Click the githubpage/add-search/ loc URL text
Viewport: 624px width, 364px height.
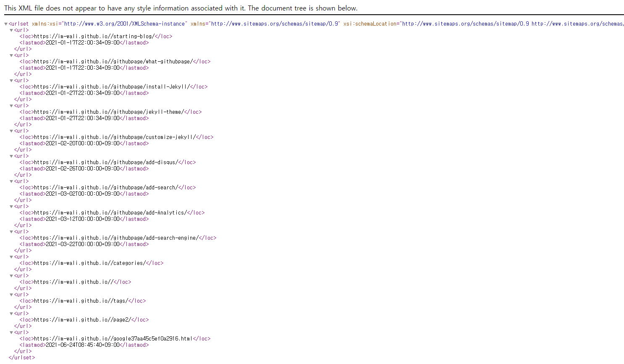[106, 188]
